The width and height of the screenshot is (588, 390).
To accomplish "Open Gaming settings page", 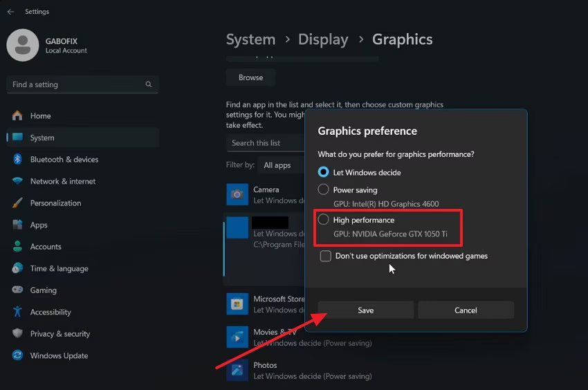I will tap(82, 290).
